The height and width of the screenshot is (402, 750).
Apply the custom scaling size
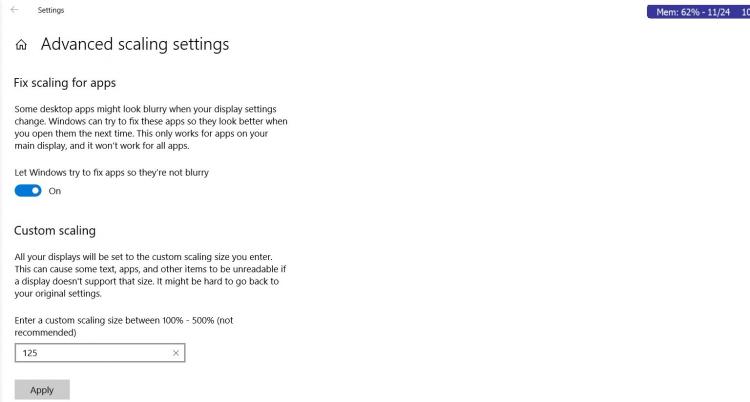(x=42, y=390)
